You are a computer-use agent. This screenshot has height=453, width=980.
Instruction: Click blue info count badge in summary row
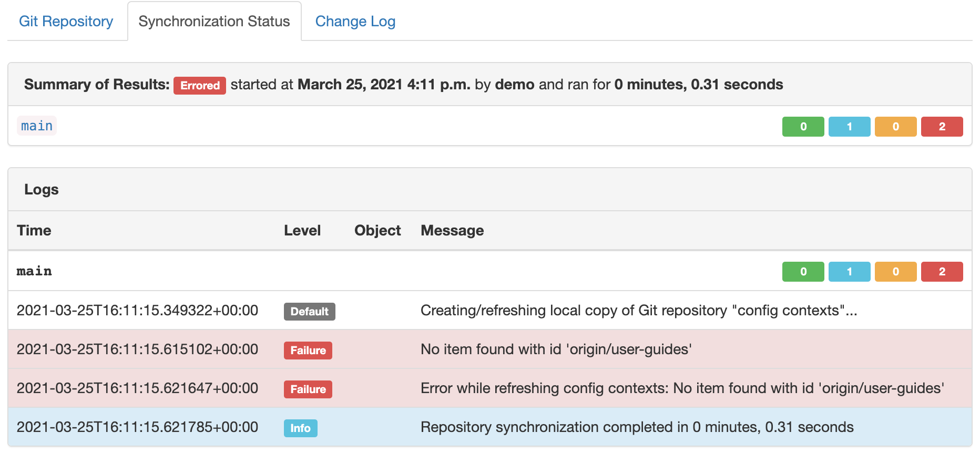[849, 127]
